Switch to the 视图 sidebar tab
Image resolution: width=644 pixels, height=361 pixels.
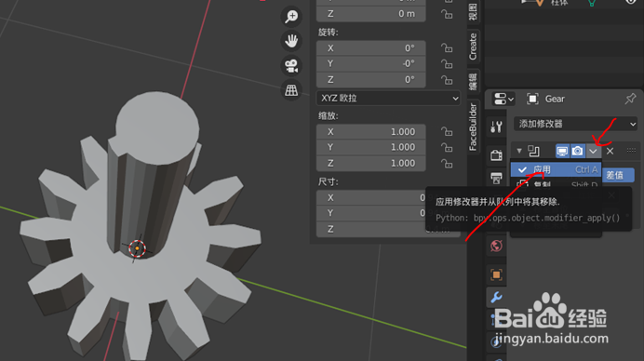pyautogui.click(x=473, y=11)
